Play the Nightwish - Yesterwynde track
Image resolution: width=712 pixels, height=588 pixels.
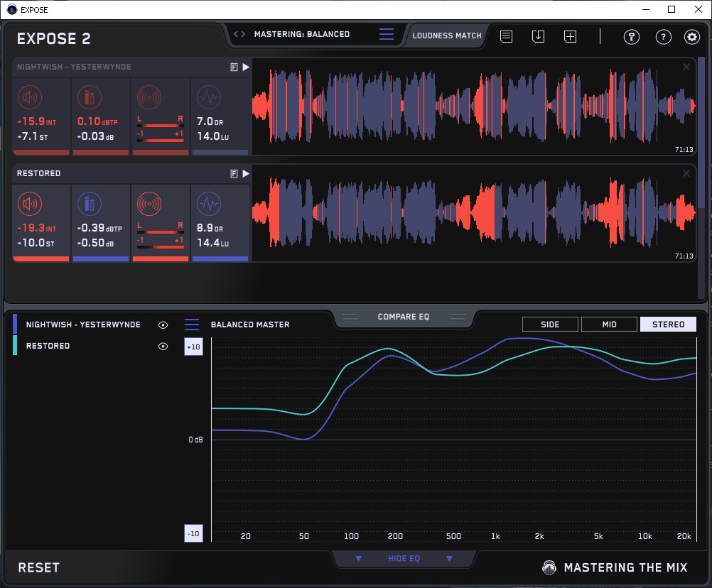click(x=246, y=67)
